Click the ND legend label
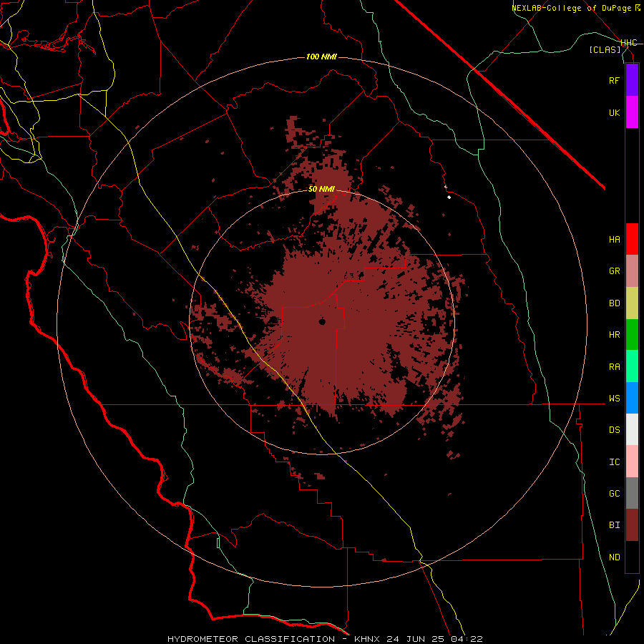The width and height of the screenshot is (644, 644). (614, 557)
